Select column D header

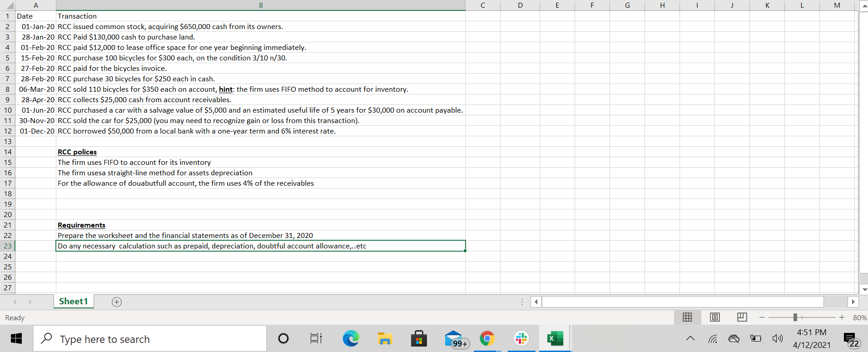(520, 5)
